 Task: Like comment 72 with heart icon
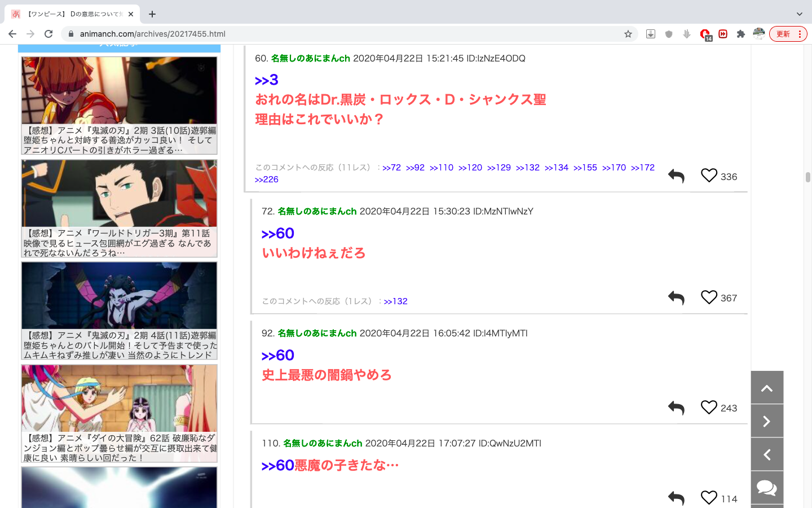point(709,297)
